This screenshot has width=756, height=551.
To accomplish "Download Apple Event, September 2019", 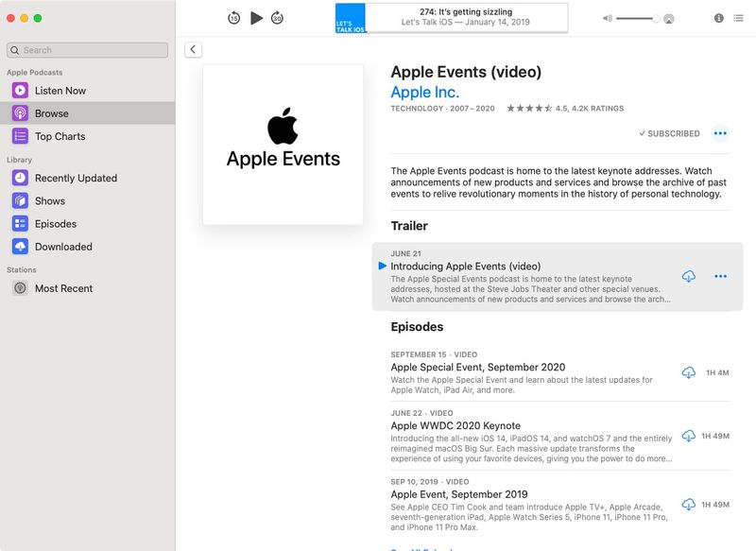I will (689, 505).
